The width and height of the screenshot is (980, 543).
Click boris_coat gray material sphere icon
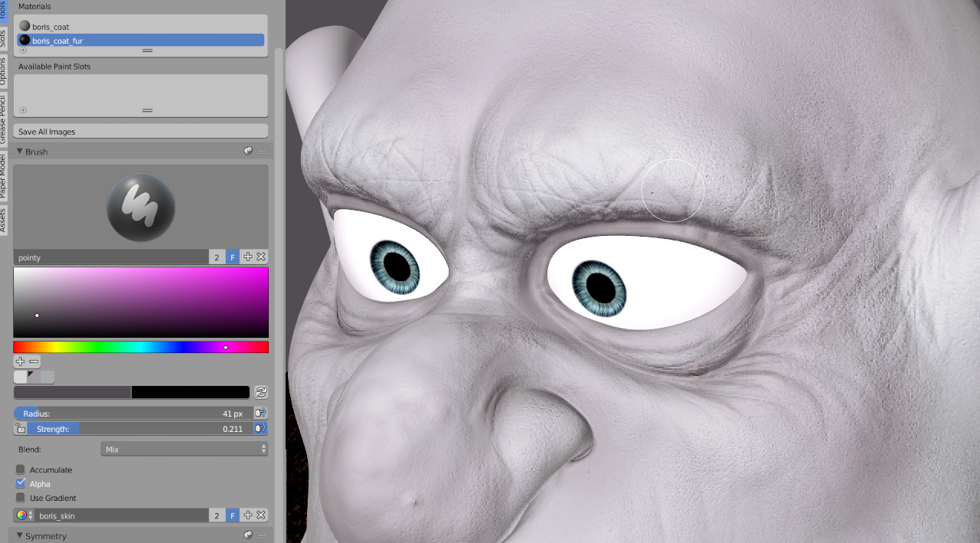[24, 26]
